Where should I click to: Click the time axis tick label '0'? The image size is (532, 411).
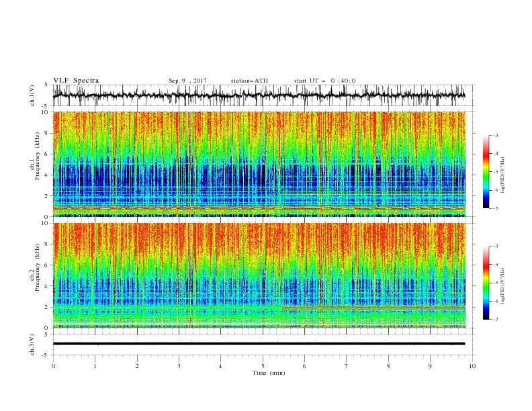click(53, 366)
